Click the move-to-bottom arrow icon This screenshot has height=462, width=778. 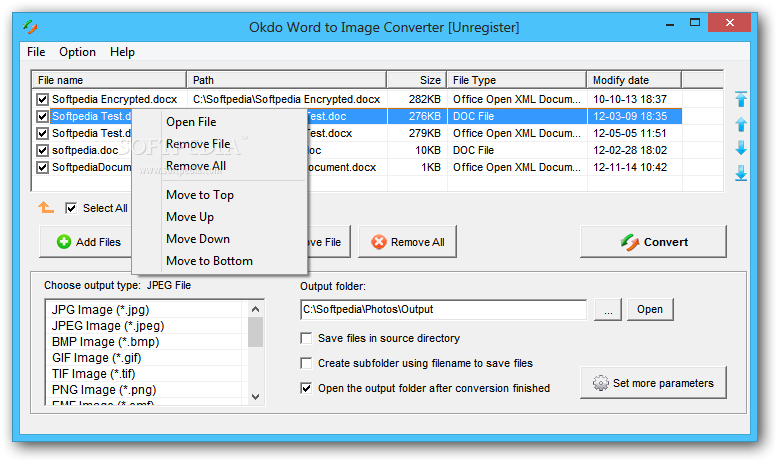coord(741,173)
